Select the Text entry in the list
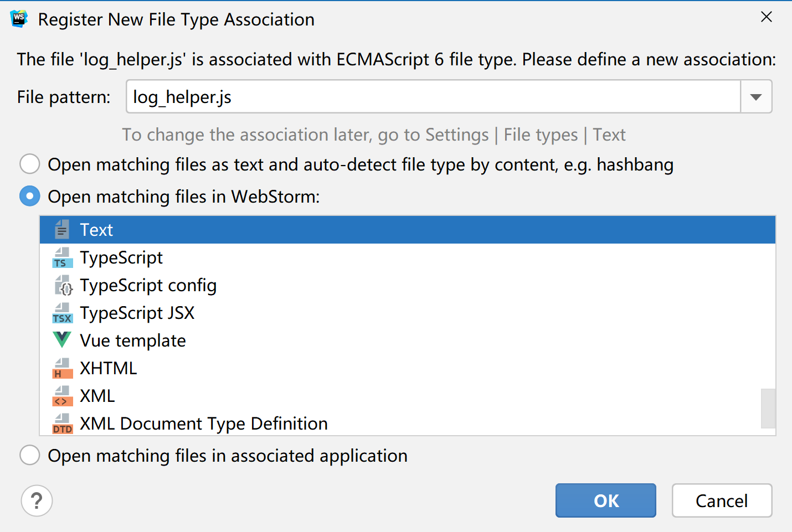Image resolution: width=792 pixels, height=532 pixels. pos(408,230)
